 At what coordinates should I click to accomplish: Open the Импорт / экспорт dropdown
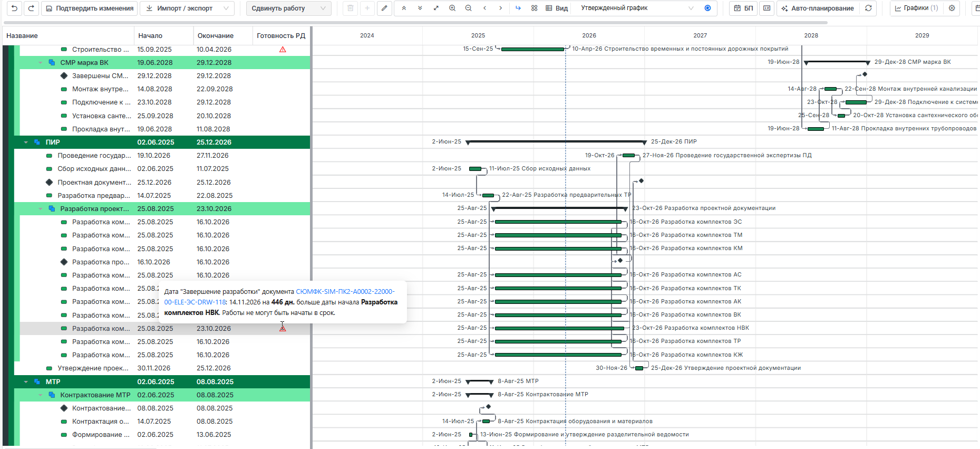[x=188, y=8]
